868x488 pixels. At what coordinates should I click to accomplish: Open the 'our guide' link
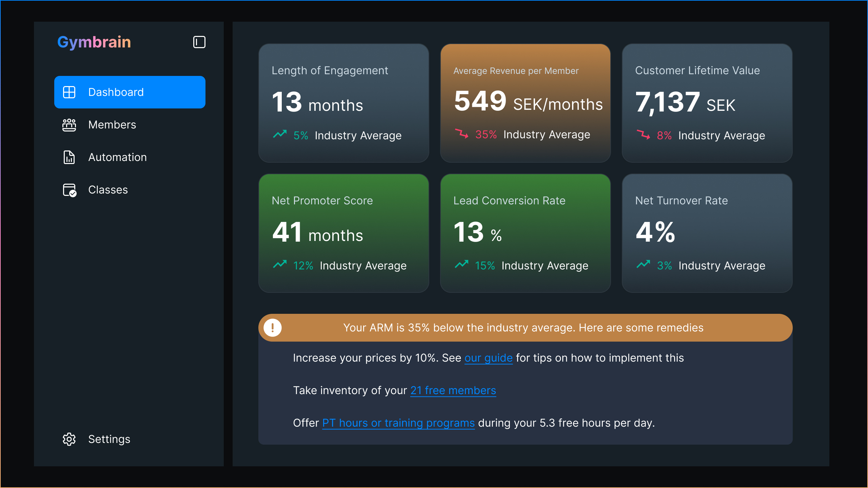488,358
